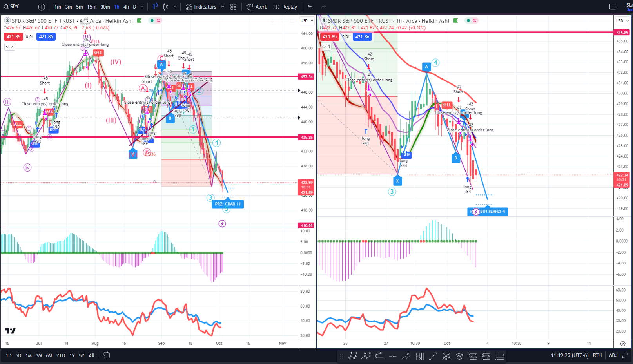Open the go to date calendar icon
The image size is (633, 364).
(x=106, y=355)
